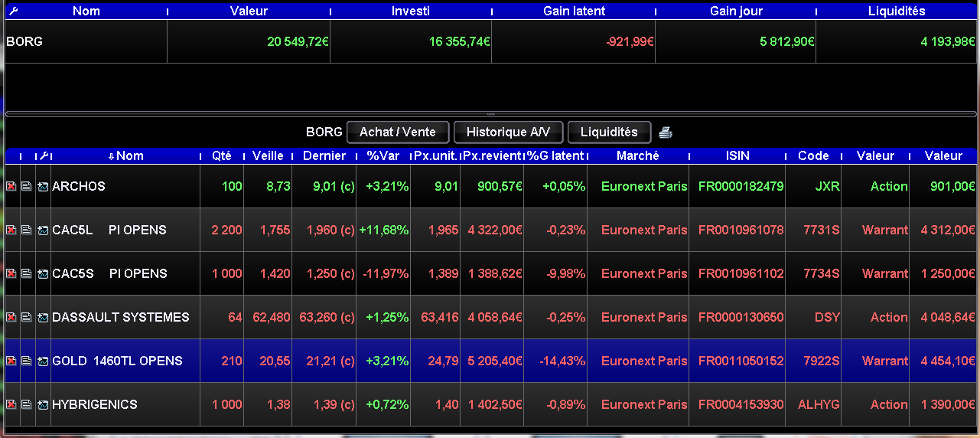Click the portfolio value 20 549,72€
Screen dimensions: 980x438
tap(298, 41)
